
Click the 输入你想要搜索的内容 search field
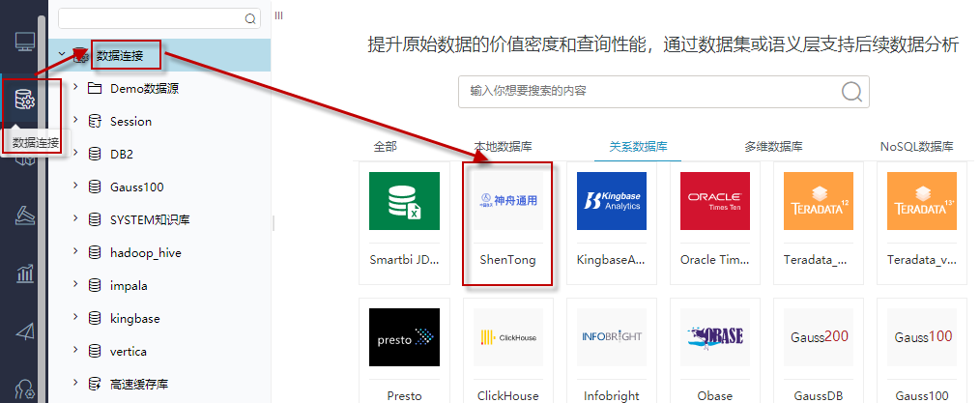pos(664,92)
